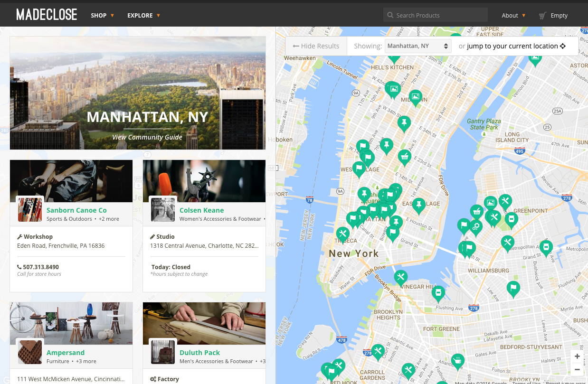The width and height of the screenshot is (588, 384).
Task: Click the flag marker near Grand St, Manhattan
Action: pos(392,233)
